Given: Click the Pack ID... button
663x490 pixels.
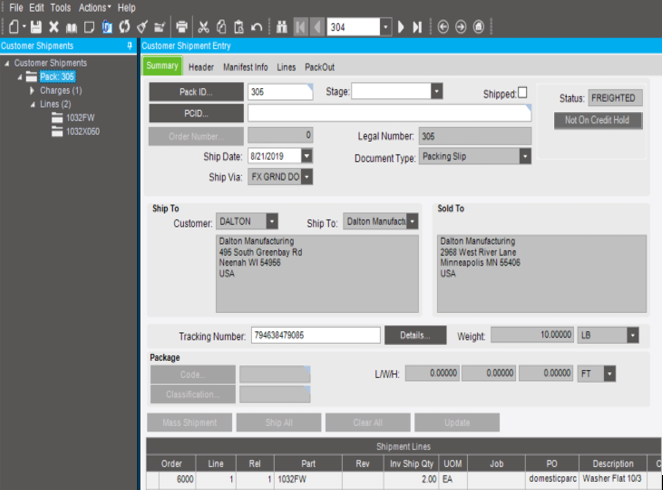Looking at the screenshot, I should pos(196,92).
